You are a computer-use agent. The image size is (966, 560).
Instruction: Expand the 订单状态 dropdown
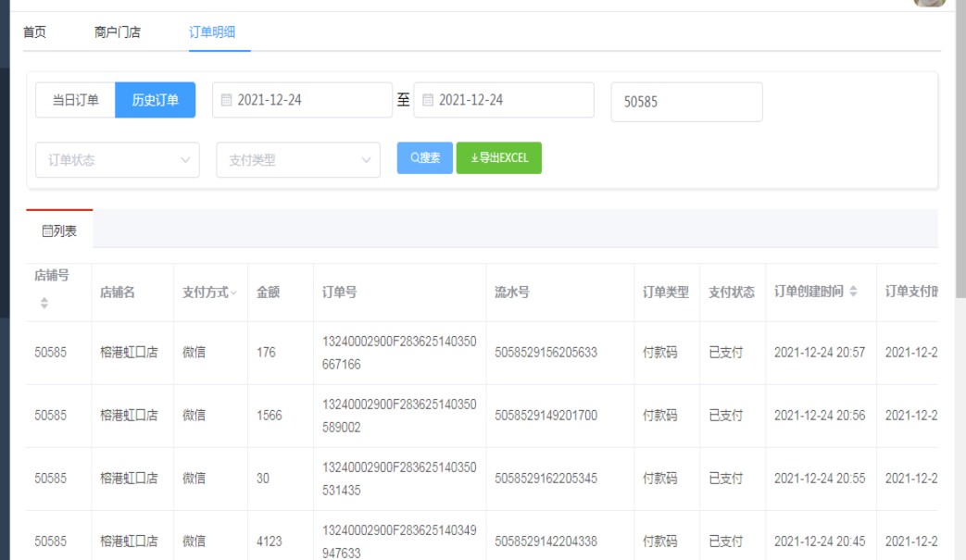(x=117, y=160)
